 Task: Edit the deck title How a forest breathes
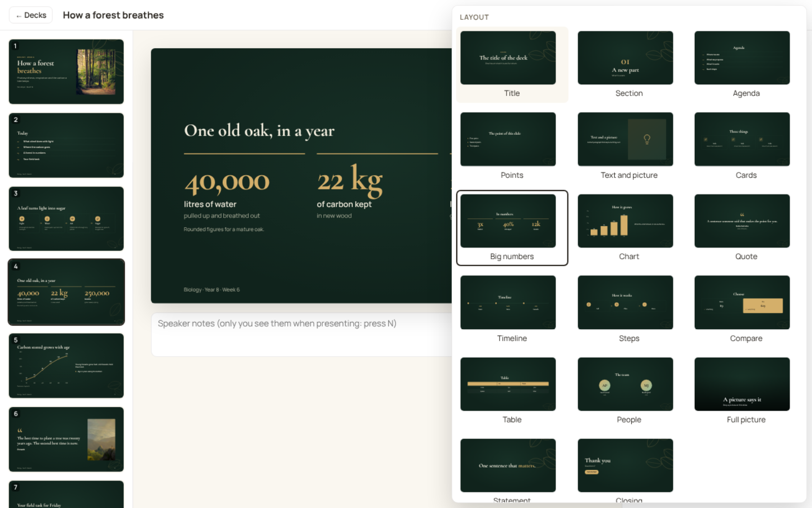(113, 15)
